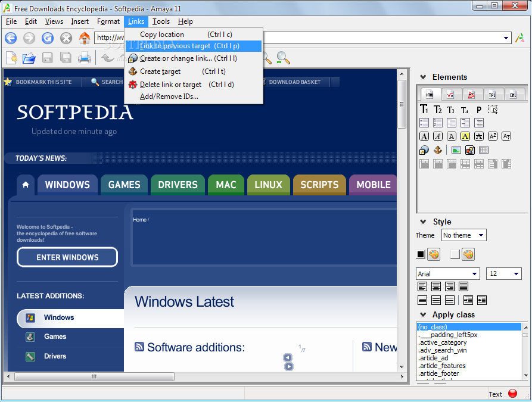Viewport: 532px width, 402px height.
Task: Insert a numbered list
Action: point(438,123)
